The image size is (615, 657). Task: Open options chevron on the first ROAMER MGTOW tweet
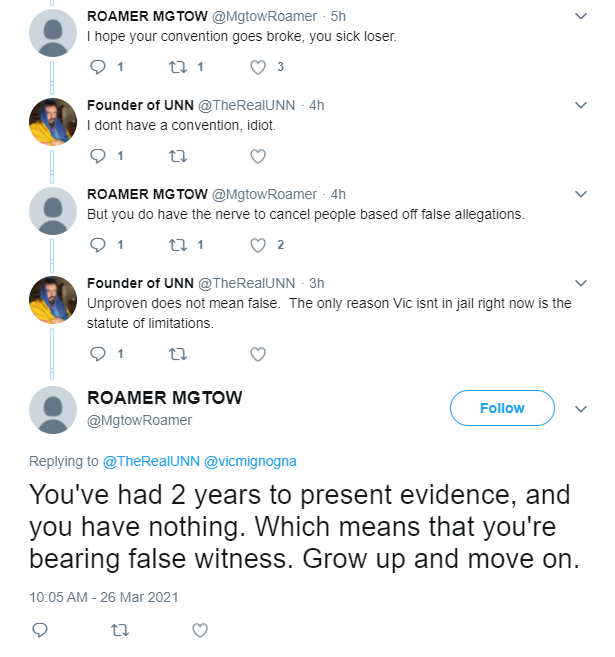click(x=581, y=16)
